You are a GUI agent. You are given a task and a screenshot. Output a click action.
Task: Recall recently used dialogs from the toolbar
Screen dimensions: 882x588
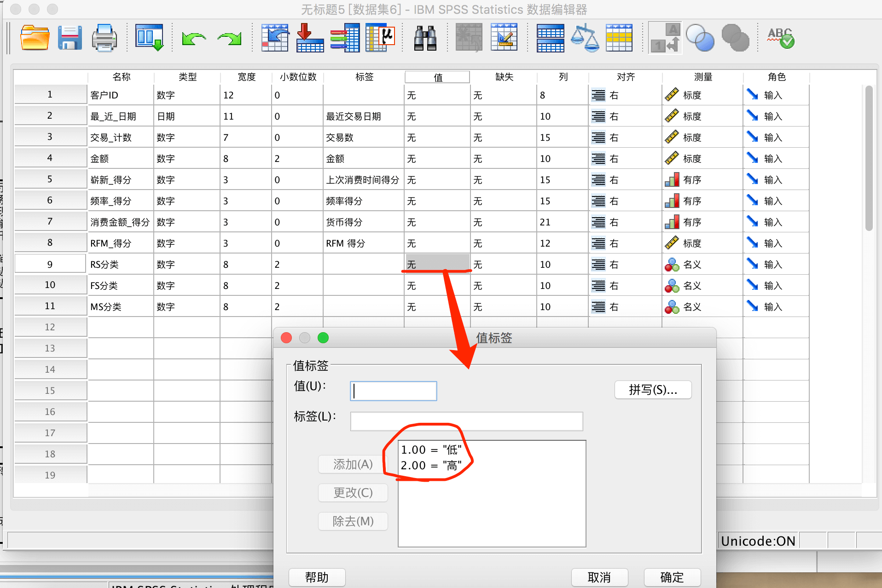pyautogui.click(x=149, y=38)
